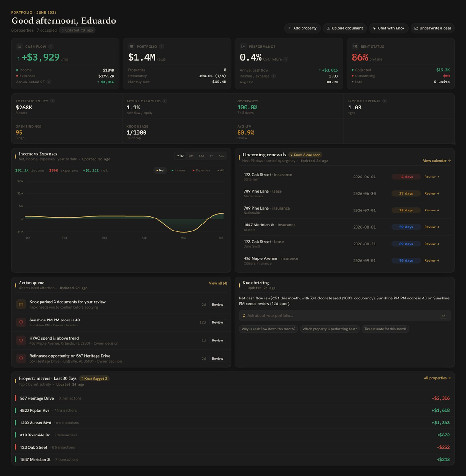This screenshot has height=476, width=466.
Task: Open the 4820 Poplar Ave mover row
Action: [x=233, y=410]
